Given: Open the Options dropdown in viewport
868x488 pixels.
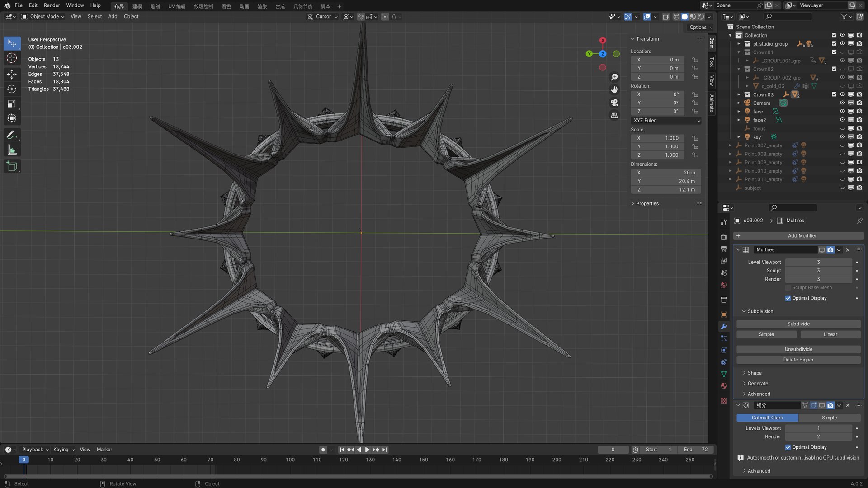Looking at the screenshot, I should (700, 28).
